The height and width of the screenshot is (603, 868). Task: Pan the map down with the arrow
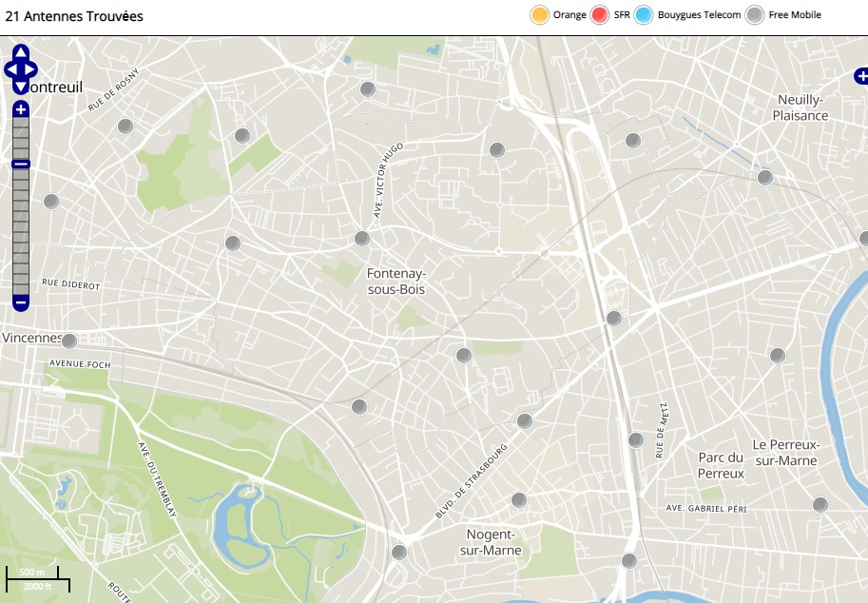[x=21, y=86]
